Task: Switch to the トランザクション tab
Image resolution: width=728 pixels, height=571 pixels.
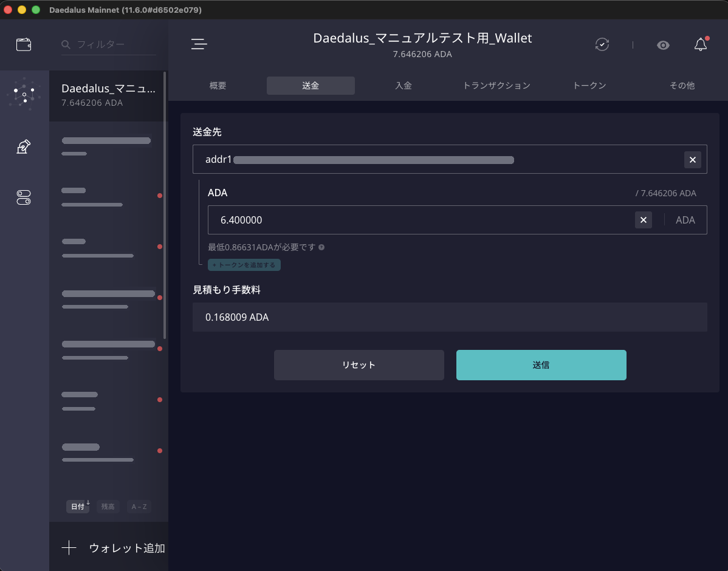Action: click(x=496, y=86)
